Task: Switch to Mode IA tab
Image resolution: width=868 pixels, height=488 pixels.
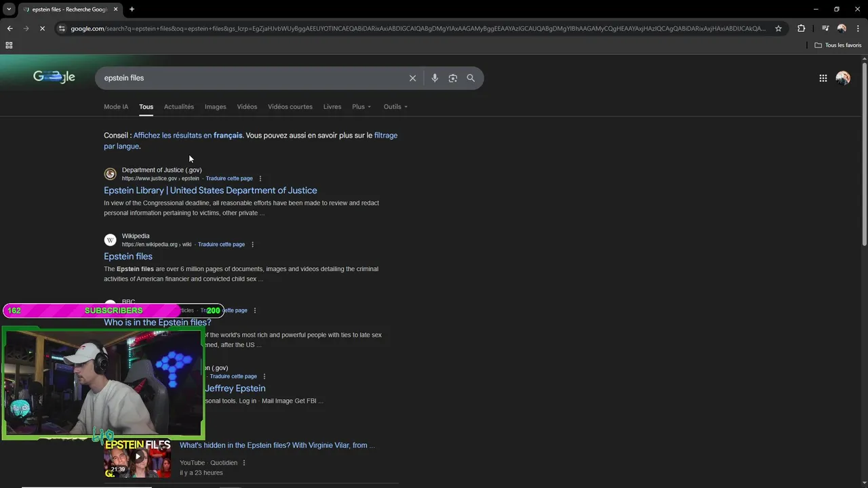Action: click(x=116, y=106)
